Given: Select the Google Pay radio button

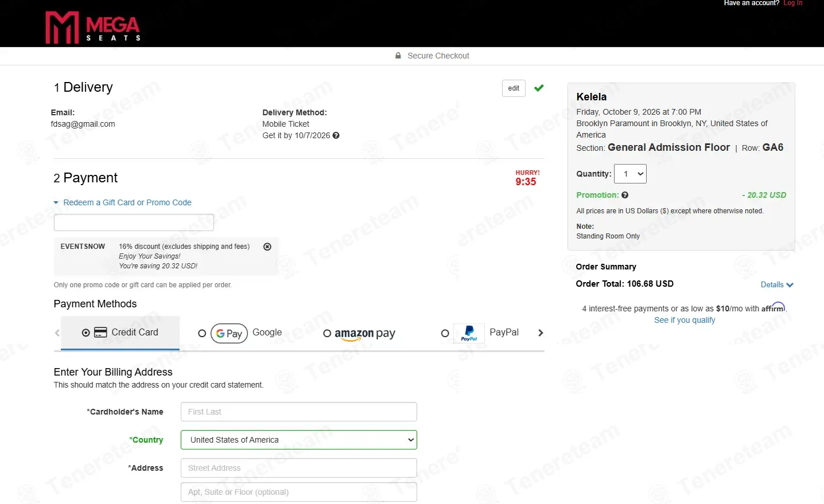Looking at the screenshot, I should (x=202, y=333).
